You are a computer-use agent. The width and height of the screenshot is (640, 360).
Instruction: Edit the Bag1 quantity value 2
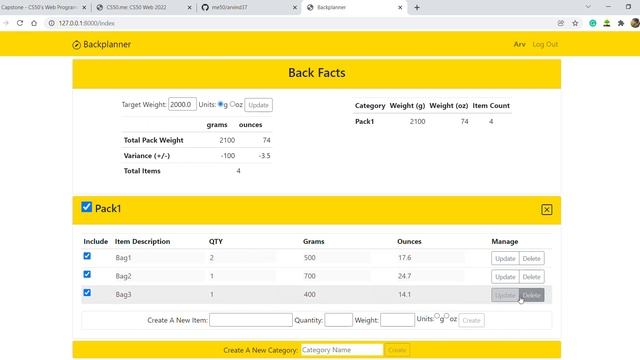pyautogui.click(x=242, y=258)
